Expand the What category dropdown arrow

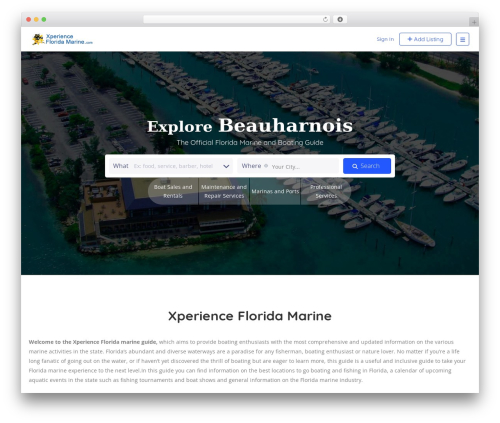(226, 166)
